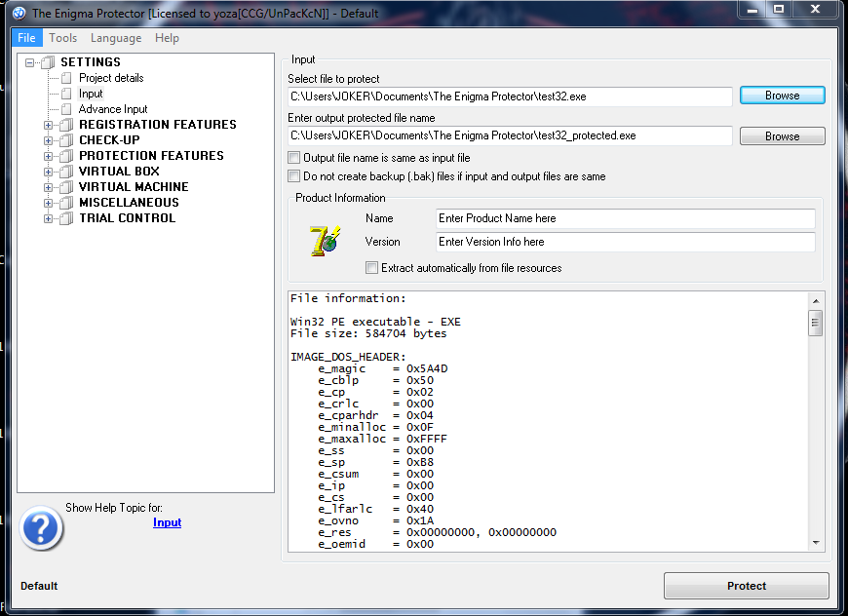Click the 'File size: 584704 bytes' line
Image resolution: width=848 pixels, height=616 pixels.
click(x=368, y=333)
